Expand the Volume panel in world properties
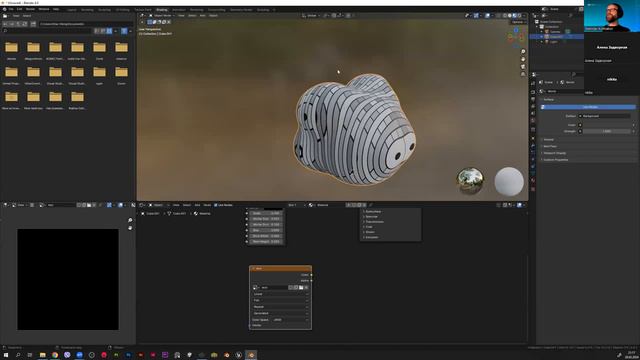The image size is (640, 360). click(x=548, y=140)
